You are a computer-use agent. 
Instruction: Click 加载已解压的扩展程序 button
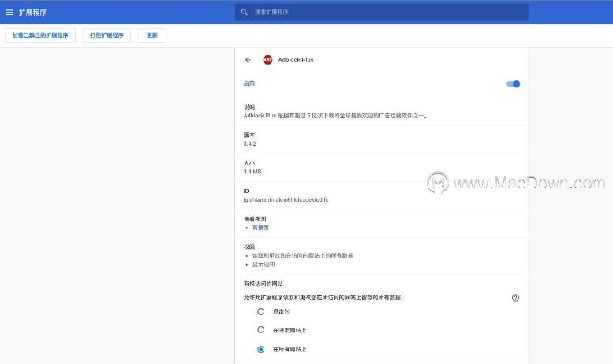[x=40, y=35]
